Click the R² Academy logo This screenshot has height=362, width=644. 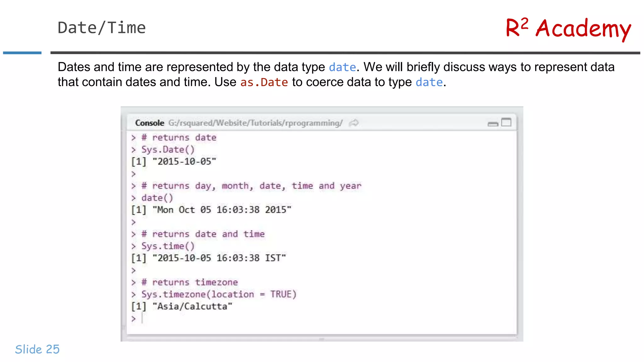[x=568, y=28]
